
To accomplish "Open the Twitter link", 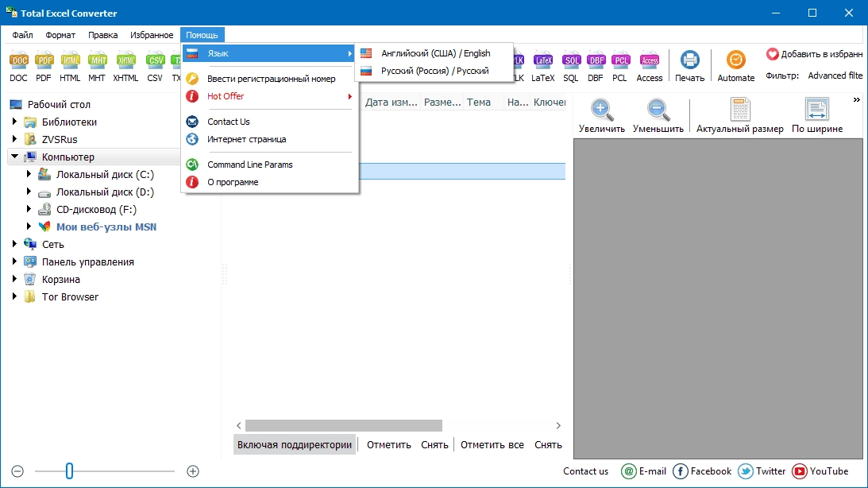I will tap(762, 471).
